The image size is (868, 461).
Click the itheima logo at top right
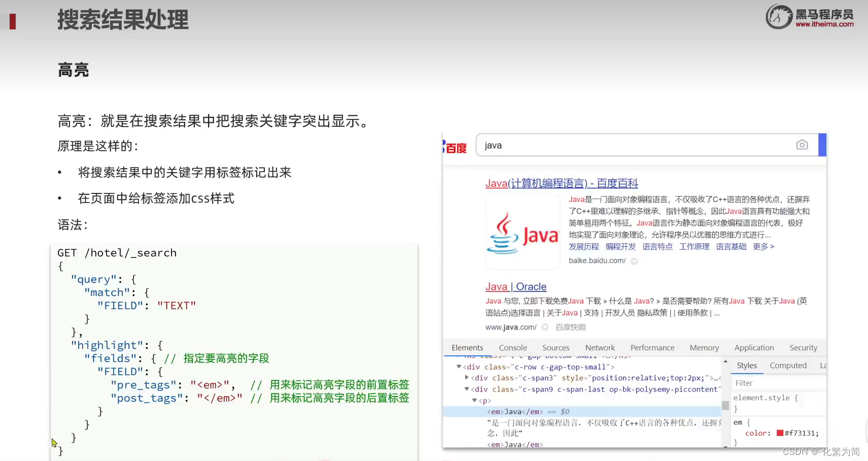click(810, 17)
